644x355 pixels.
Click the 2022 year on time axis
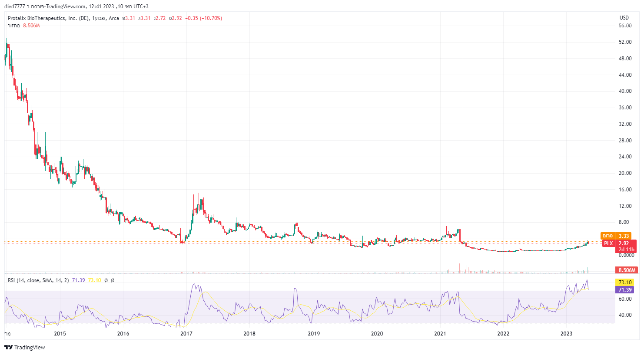click(x=503, y=334)
